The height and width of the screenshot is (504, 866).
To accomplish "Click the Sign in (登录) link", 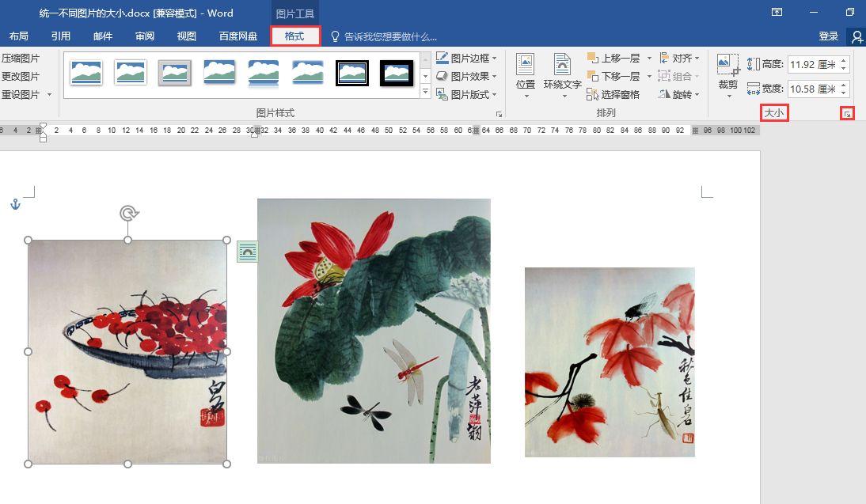I will tap(829, 36).
